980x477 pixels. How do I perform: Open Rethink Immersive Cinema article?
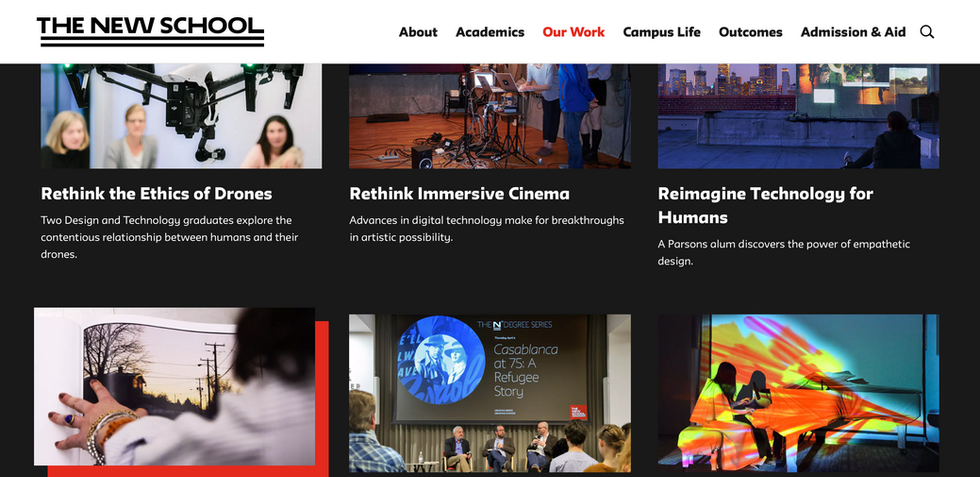point(459,194)
